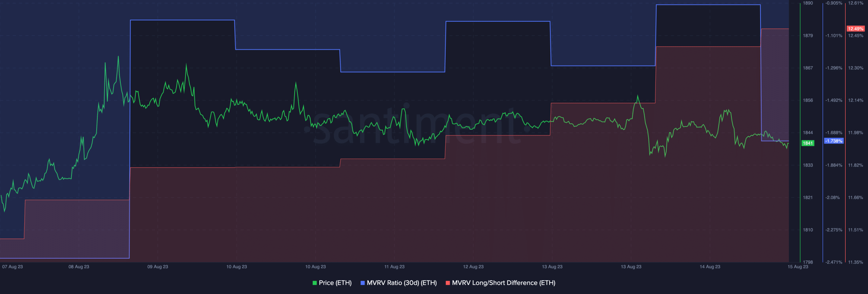This screenshot has height=294, width=868.
Task: Toggle the Price (ETH) legend label
Action: pos(335,283)
